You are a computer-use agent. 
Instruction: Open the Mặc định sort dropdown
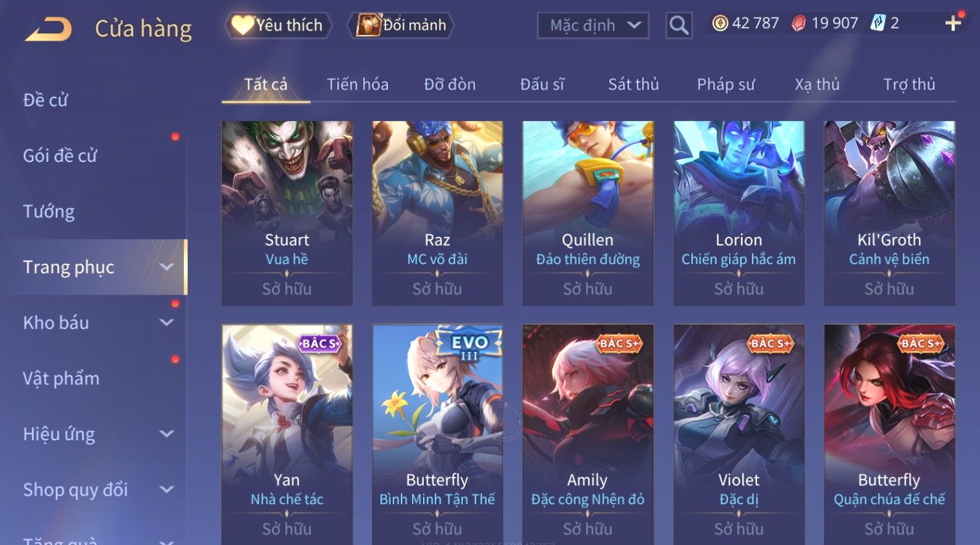click(593, 25)
